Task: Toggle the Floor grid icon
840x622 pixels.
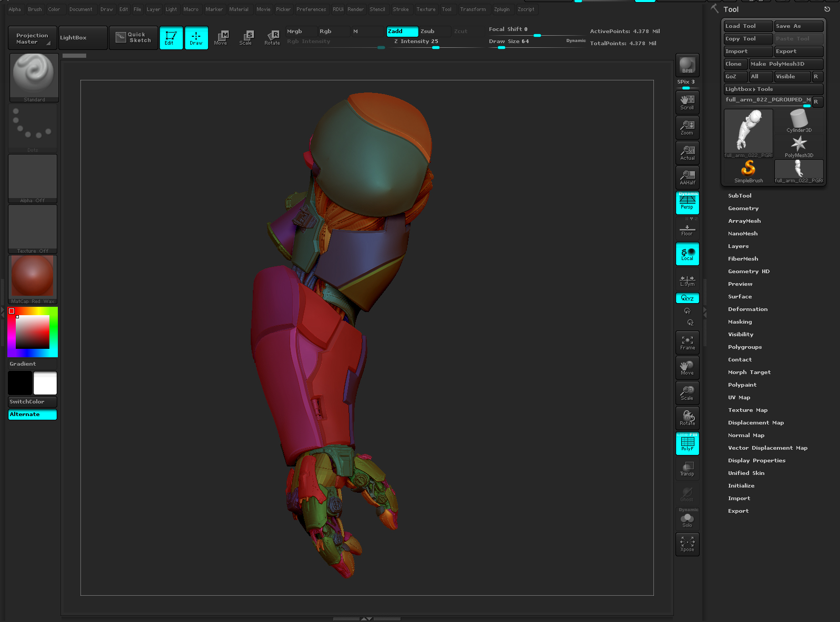Action: click(x=687, y=230)
